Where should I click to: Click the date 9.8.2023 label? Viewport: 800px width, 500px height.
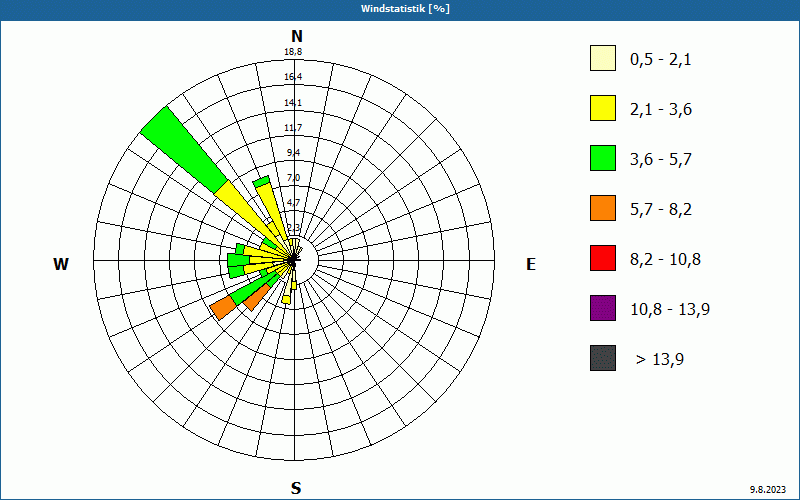pyautogui.click(x=767, y=489)
